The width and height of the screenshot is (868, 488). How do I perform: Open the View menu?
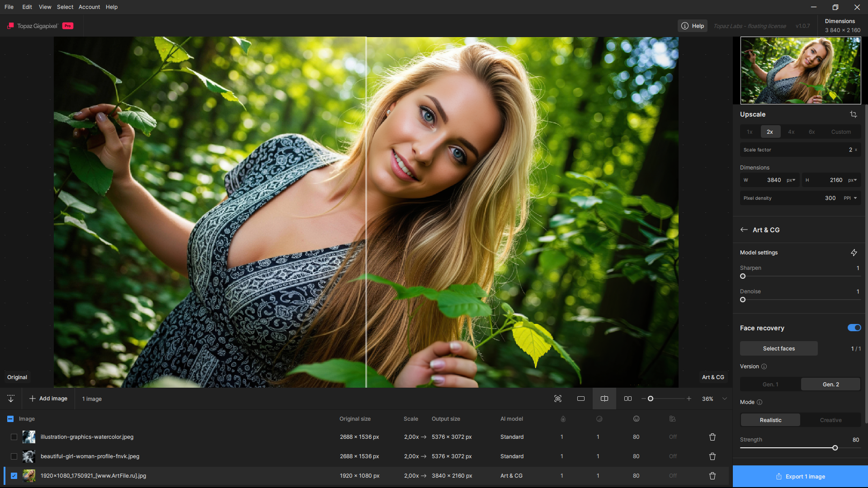click(x=45, y=7)
